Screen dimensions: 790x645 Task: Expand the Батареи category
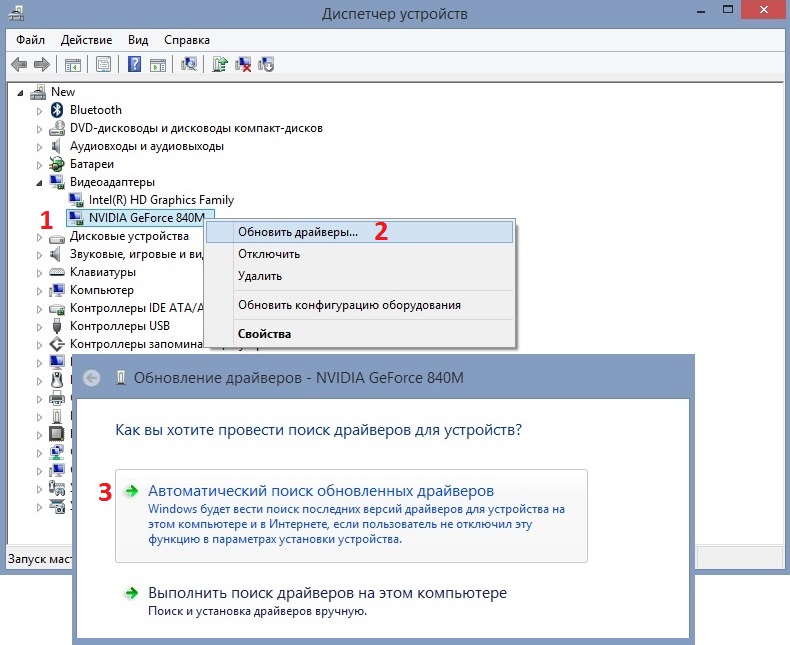(x=39, y=165)
